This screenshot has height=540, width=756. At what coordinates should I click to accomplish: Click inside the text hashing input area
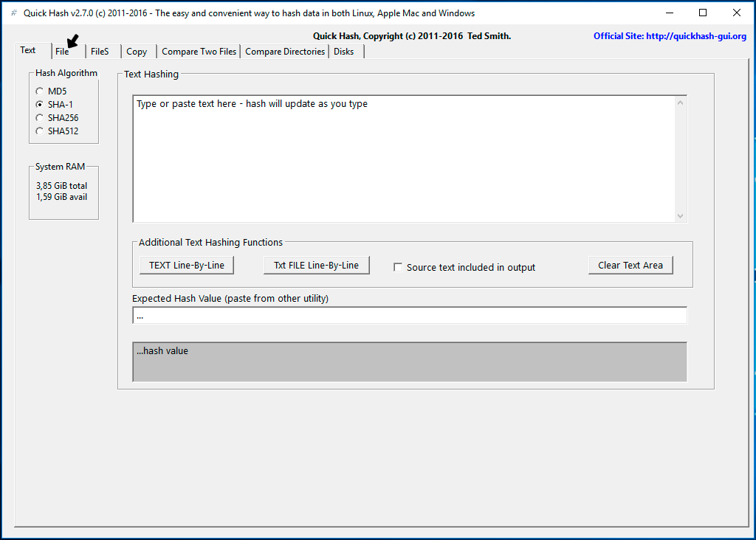405,159
